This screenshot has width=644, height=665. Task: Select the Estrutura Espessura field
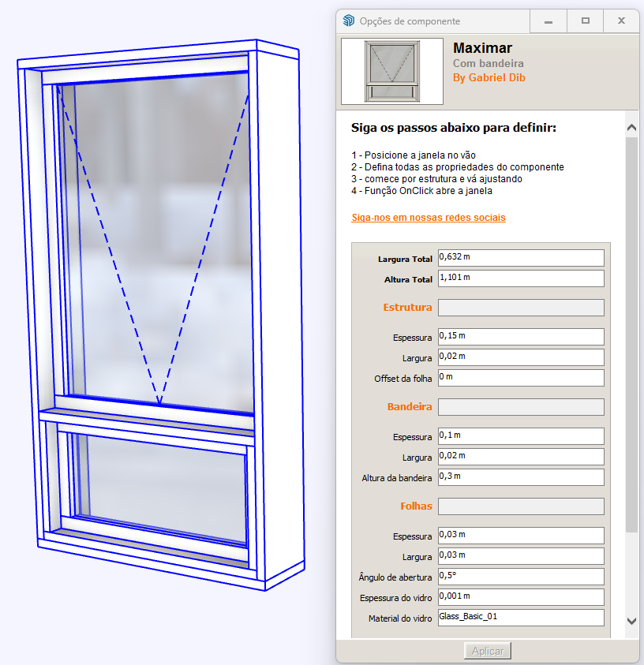tap(520, 337)
